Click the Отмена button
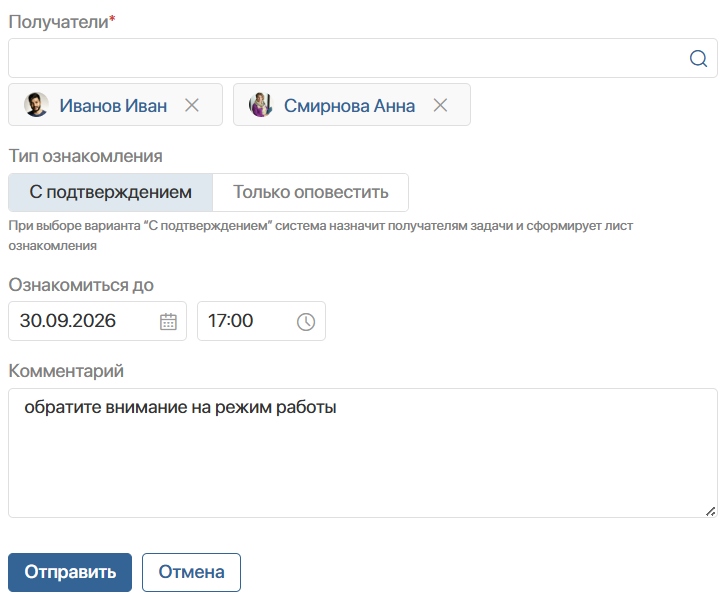Screen dimensions: 724x599 pyautogui.click(x=191, y=572)
